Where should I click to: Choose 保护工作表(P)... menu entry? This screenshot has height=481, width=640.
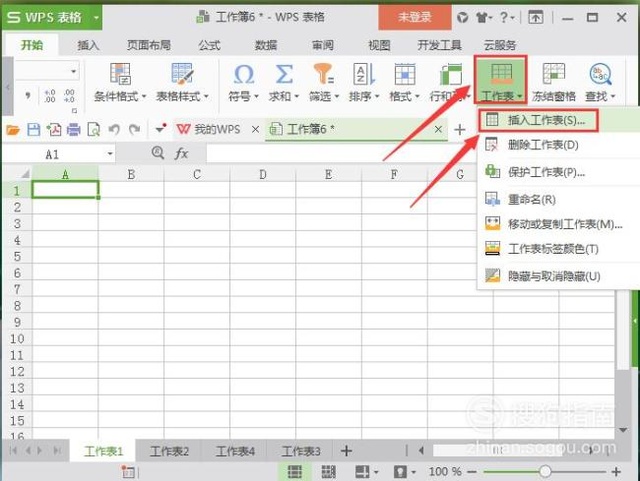pyautogui.click(x=558, y=172)
